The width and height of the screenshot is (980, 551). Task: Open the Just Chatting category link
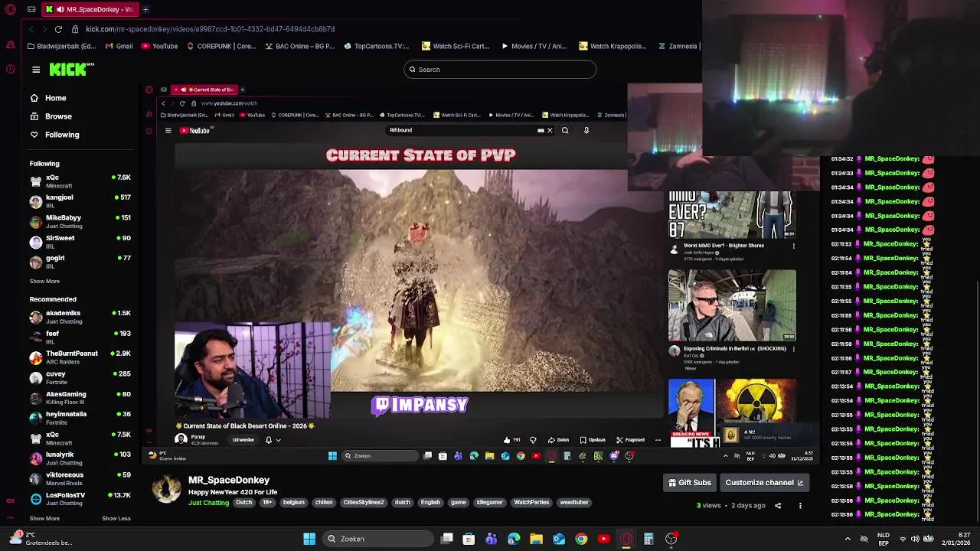209,503
